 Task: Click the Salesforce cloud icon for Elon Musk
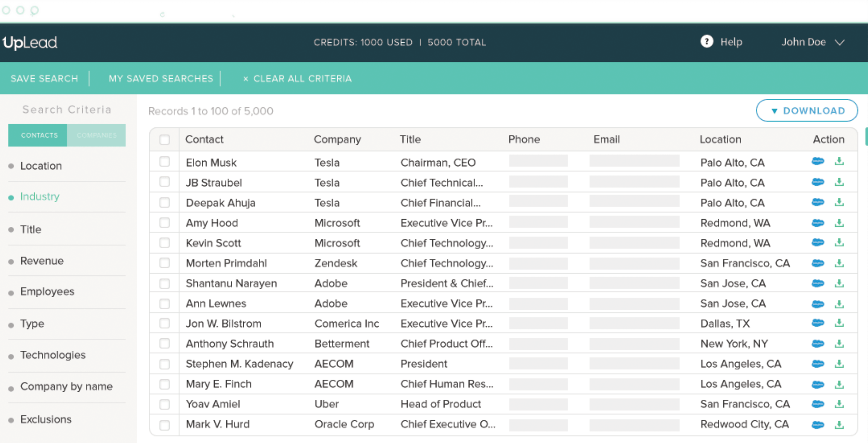coord(818,161)
